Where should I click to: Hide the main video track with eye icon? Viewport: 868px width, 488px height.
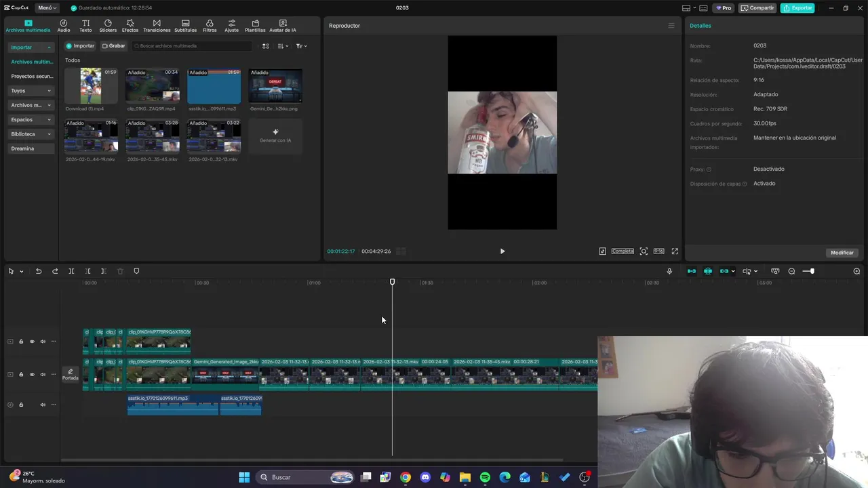pos(32,374)
